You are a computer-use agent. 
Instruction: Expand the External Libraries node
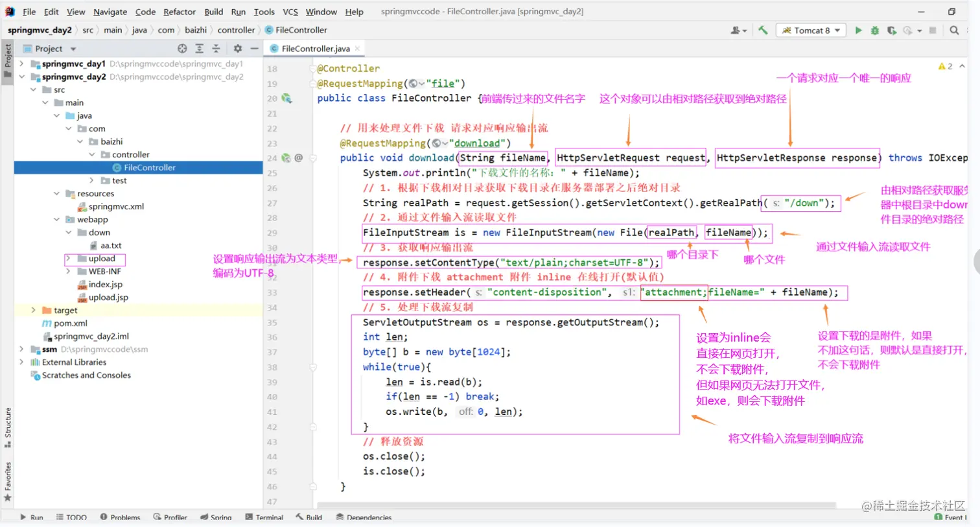click(22, 362)
